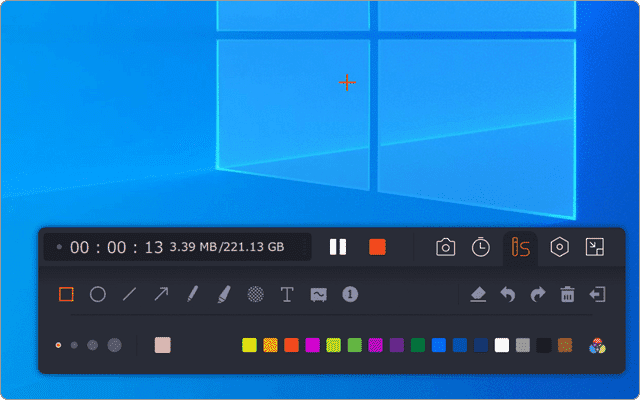Select the pencil freehand tool
The width and height of the screenshot is (640, 400).
click(191, 294)
